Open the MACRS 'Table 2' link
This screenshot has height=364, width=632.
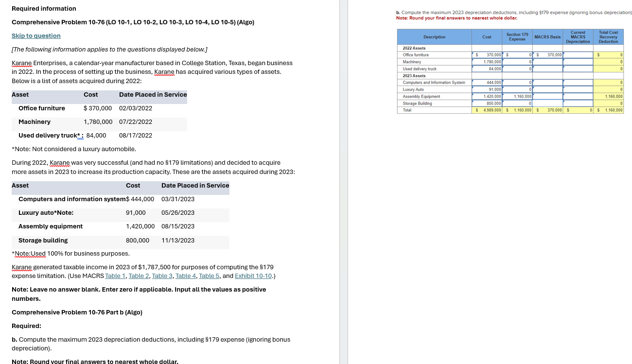coord(139,276)
